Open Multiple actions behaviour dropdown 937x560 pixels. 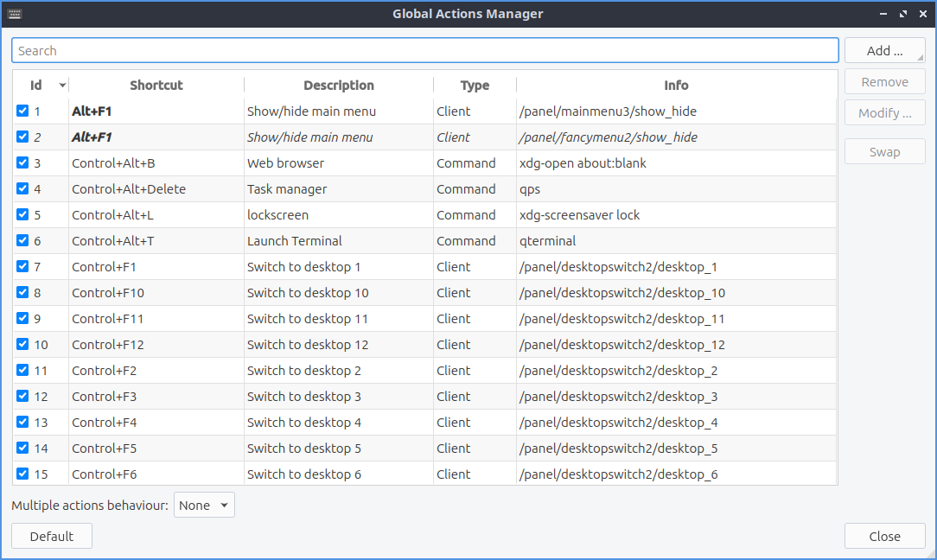[204, 506]
